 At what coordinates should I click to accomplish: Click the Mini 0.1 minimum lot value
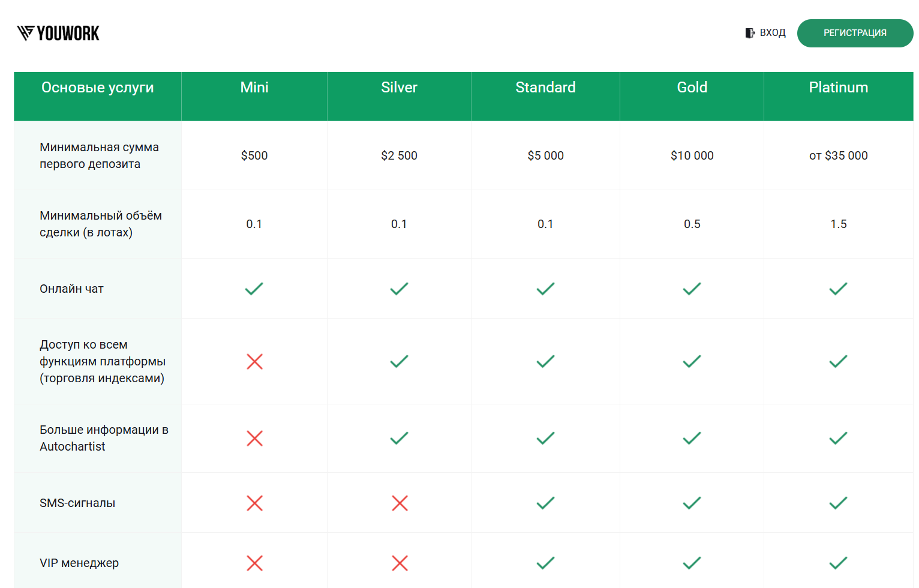254,224
